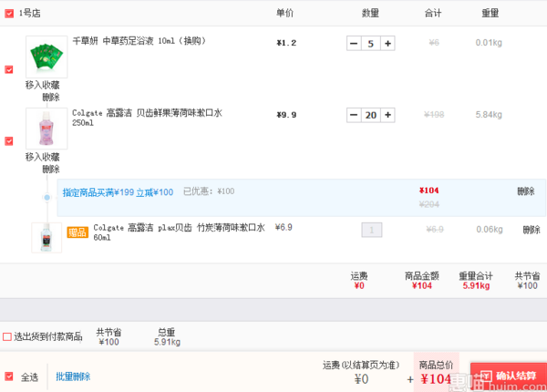Click the 批量删除 batch delete link
Image resolution: width=547 pixels, height=392 pixels.
(x=73, y=377)
